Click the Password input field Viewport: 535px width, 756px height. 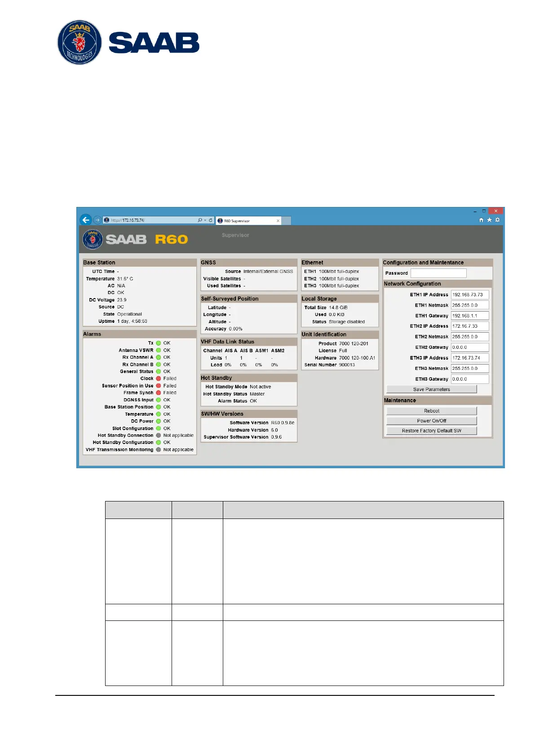click(x=438, y=273)
